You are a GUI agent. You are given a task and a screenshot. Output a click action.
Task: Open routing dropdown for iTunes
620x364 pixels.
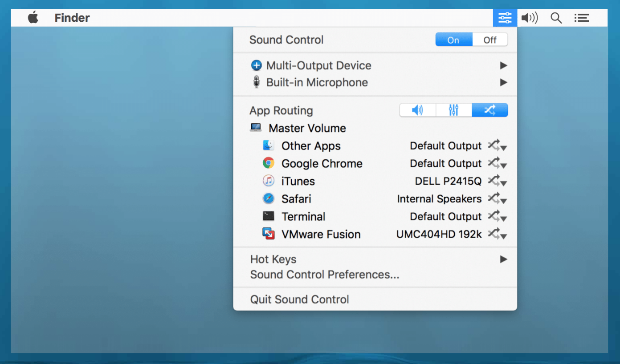point(498,182)
